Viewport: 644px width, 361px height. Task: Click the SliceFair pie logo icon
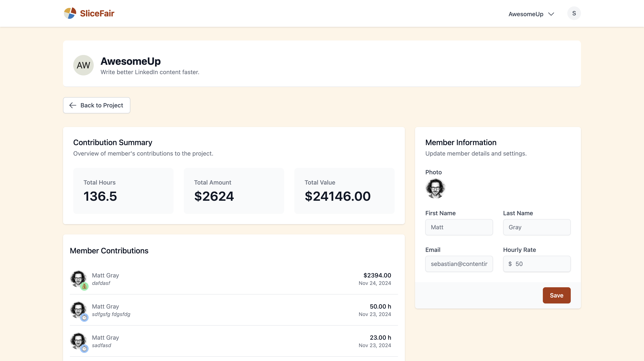click(x=70, y=13)
